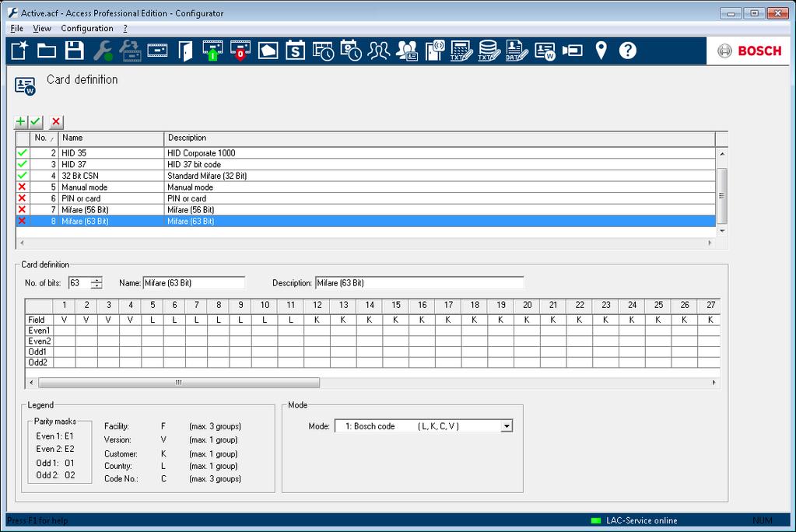Image resolution: width=796 pixels, height=532 pixels.
Task: Select the 32 Bit CSN row
Action: click(x=366, y=176)
